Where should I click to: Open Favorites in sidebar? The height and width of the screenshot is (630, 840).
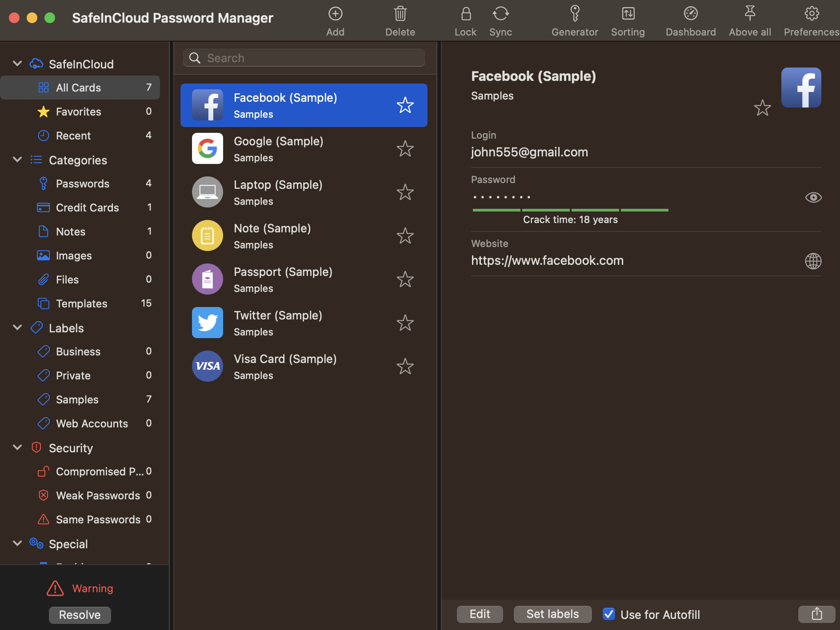[x=80, y=112]
